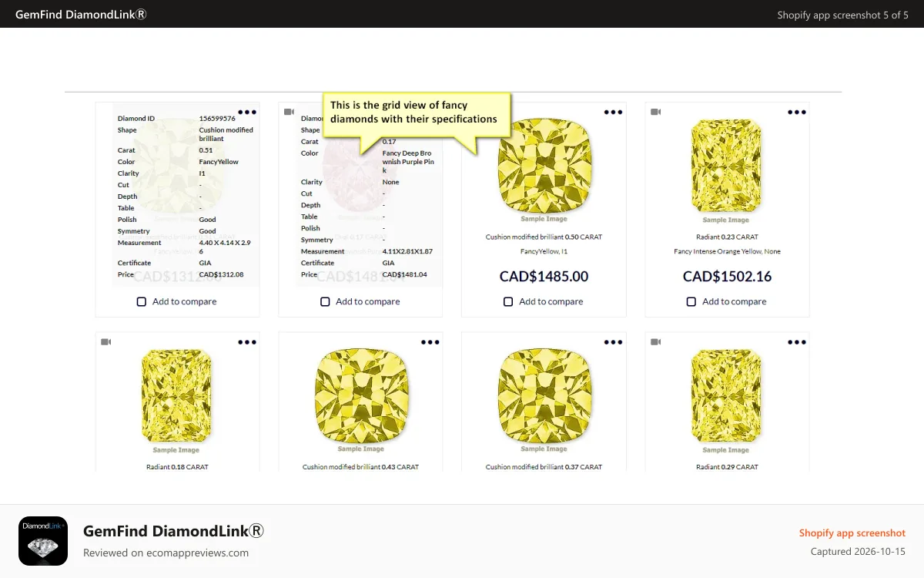Screen dimensions: 924x578
Task: Open 'Cushion modified brilliant 0.37 CARAT' title
Action: [544, 467]
